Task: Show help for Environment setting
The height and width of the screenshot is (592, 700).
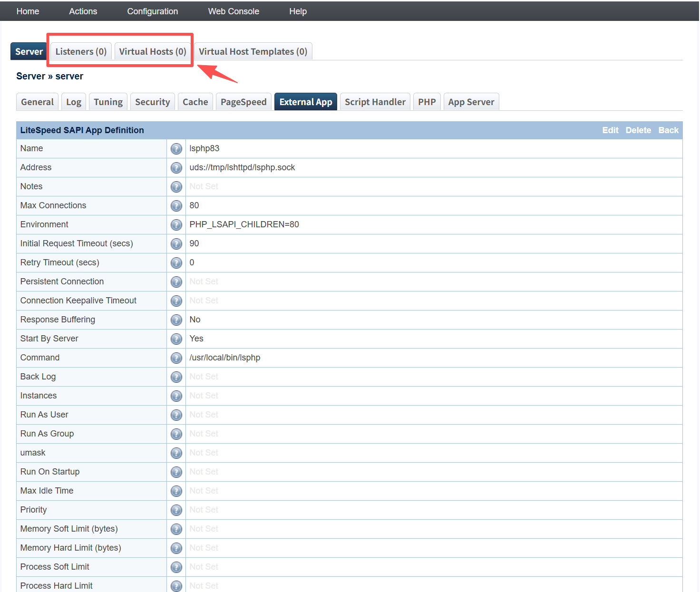Action: coord(176,225)
